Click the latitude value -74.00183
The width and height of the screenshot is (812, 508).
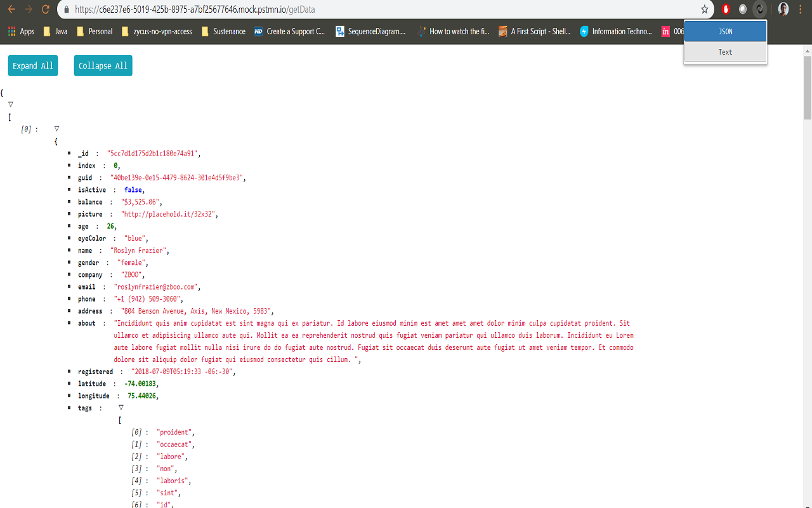(x=140, y=384)
